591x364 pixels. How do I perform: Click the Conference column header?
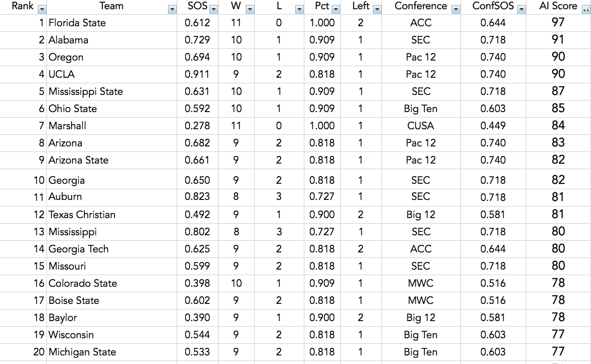point(420,6)
